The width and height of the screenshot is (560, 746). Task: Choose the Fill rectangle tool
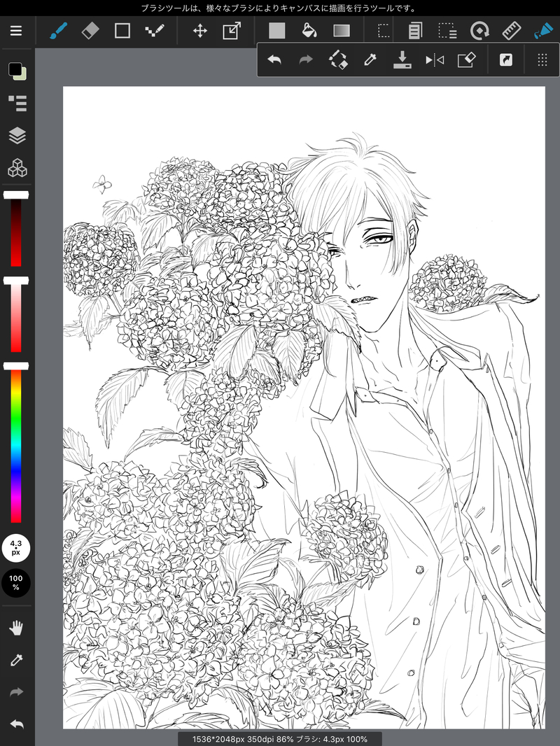coord(277,31)
